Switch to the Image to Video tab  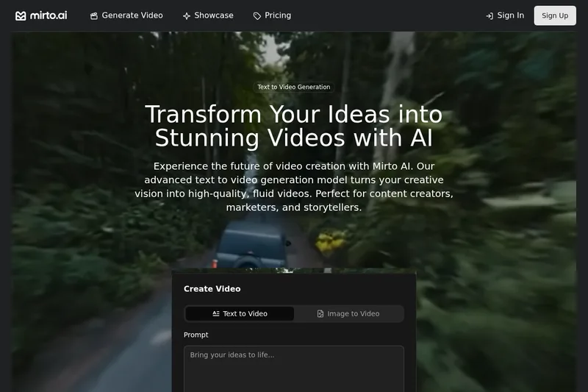pyautogui.click(x=348, y=313)
